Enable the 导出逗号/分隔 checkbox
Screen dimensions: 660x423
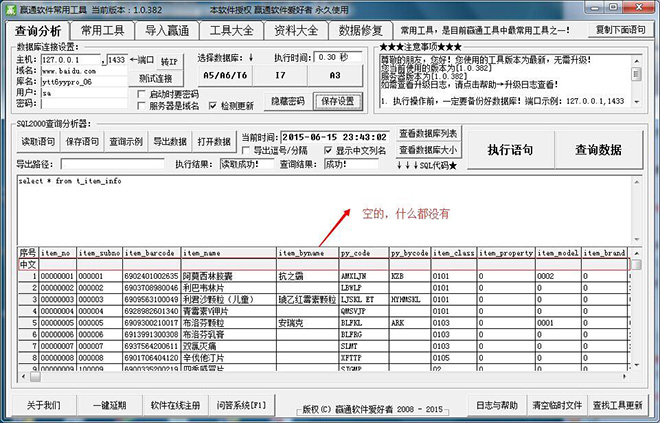[246, 150]
